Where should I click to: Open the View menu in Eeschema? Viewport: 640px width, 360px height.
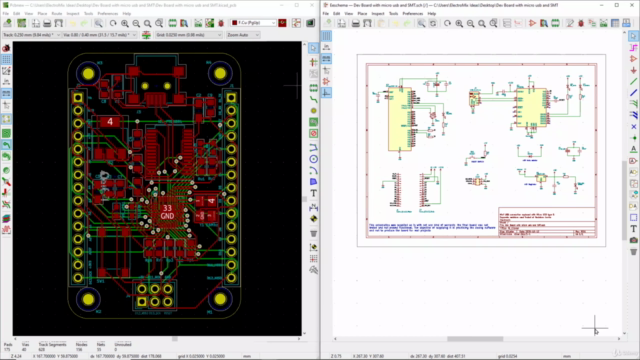(349, 13)
